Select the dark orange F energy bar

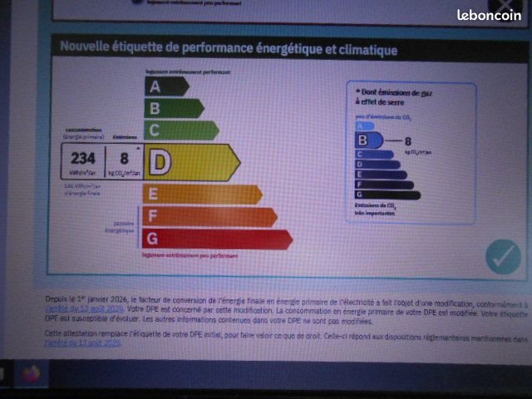pyautogui.click(x=209, y=217)
